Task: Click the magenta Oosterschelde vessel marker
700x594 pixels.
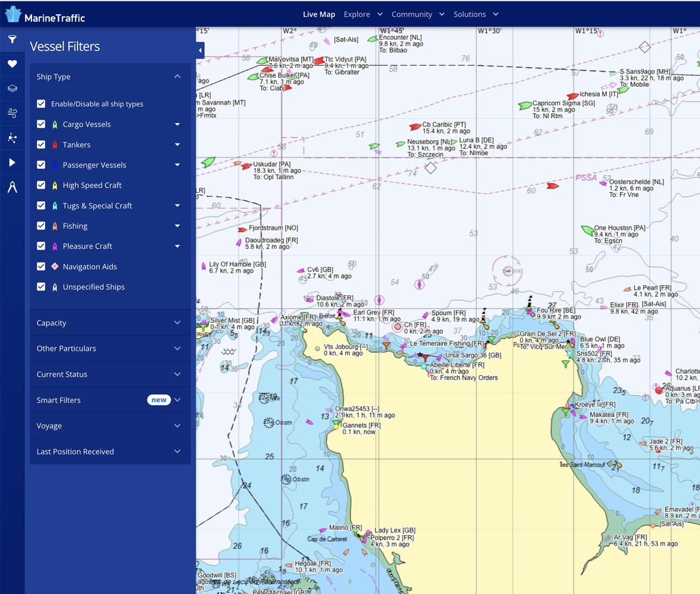Action: [603, 183]
